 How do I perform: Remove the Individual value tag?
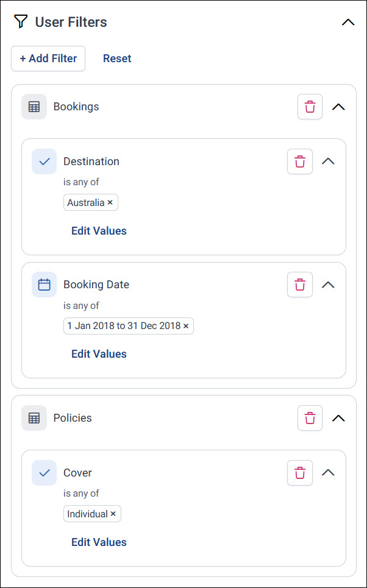113,514
